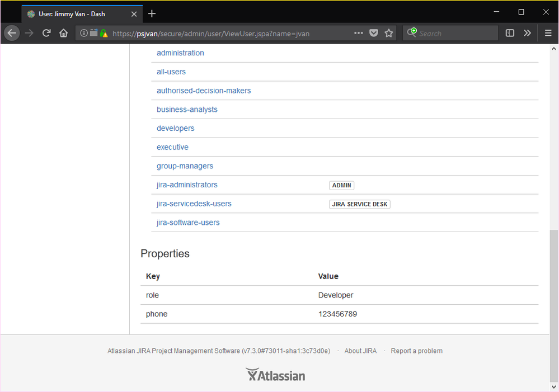This screenshot has height=392, width=559.
Task: Click the permissions icon beside site info
Action: click(x=94, y=33)
